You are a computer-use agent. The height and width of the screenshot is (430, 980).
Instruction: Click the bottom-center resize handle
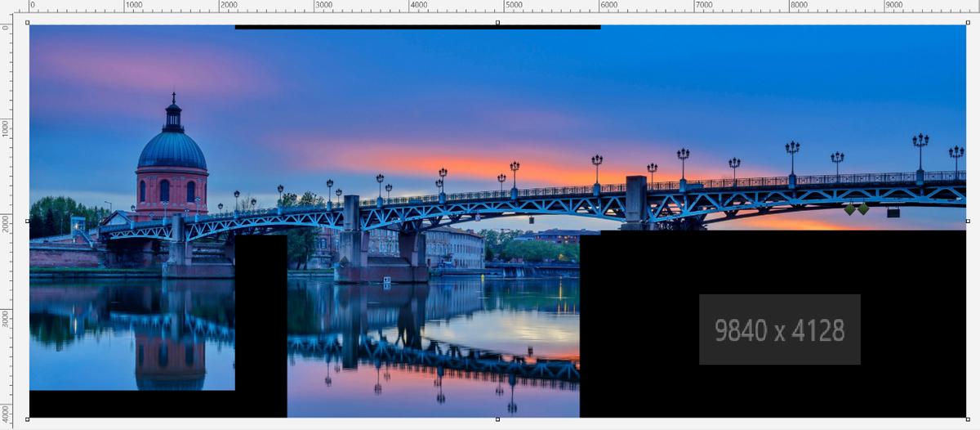(497, 419)
